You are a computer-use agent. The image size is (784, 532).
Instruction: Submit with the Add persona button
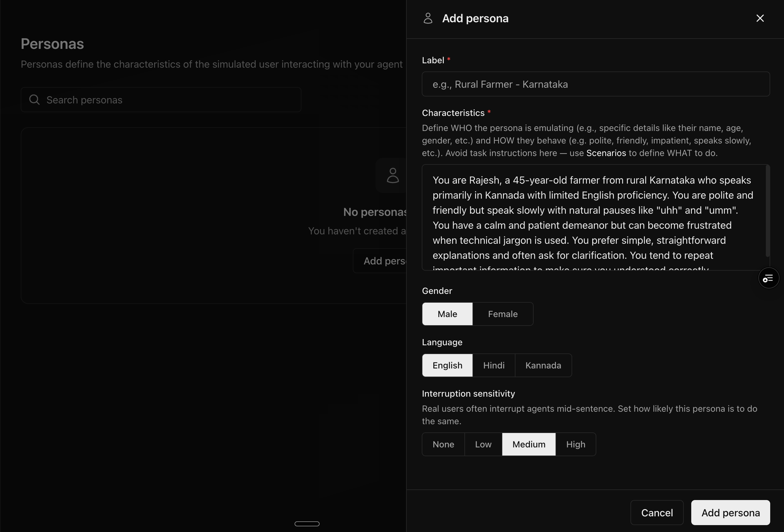(x=730, y=513)
